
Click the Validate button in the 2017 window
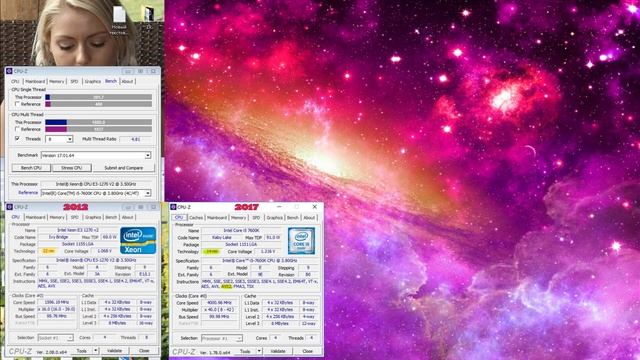278,351
